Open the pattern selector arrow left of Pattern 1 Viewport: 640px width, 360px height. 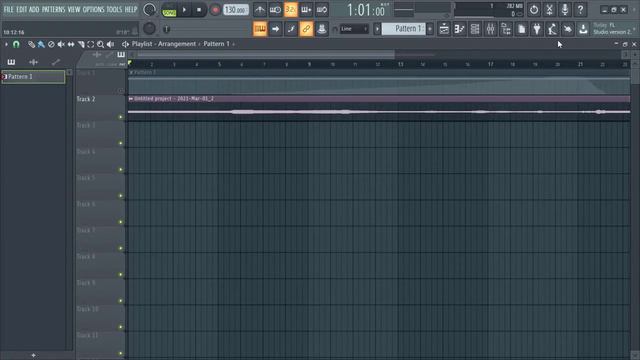[377, 29]
